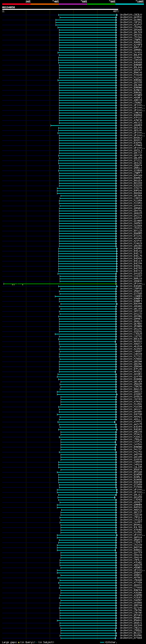Select hit label UniRef100_C5KTN1
The height and width of the screenshot is (644, 146).
tap(131, 610)
